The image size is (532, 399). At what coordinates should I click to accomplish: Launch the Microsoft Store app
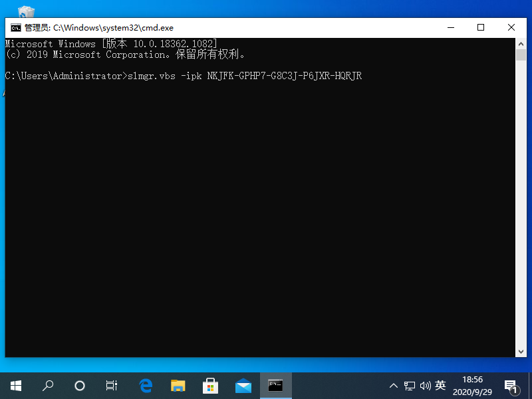(210, 386)
